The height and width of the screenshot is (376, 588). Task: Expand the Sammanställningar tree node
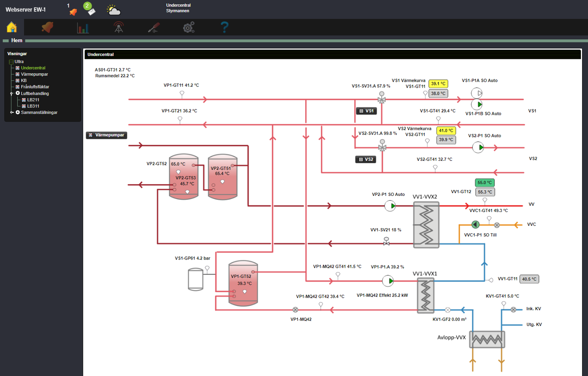pyautogui.click(x=12, y=112)
